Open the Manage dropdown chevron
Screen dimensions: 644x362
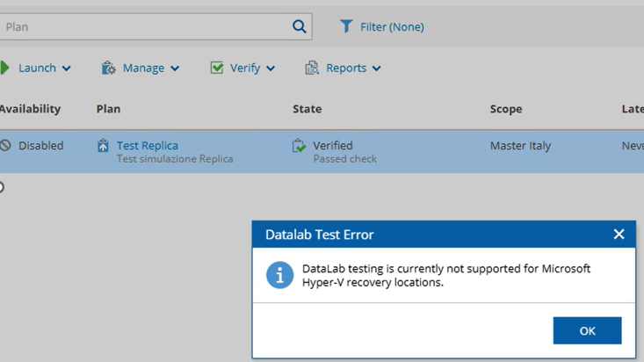(x=175, y=69)
